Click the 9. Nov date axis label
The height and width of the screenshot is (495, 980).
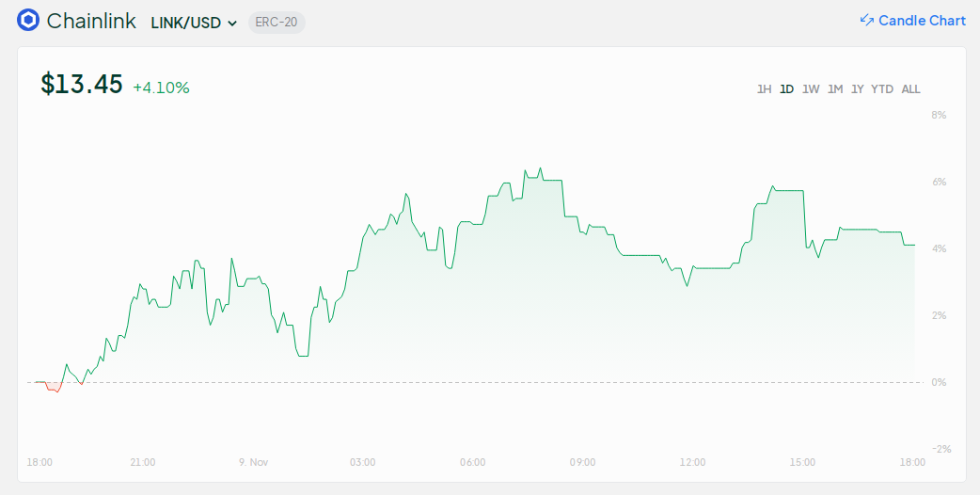(254, 462)
